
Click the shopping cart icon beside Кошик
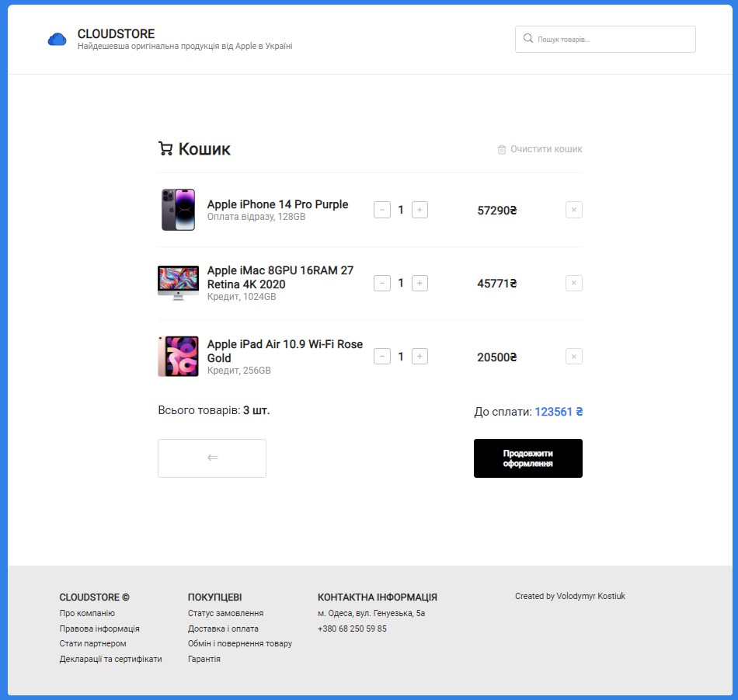(x=165, y=148)
